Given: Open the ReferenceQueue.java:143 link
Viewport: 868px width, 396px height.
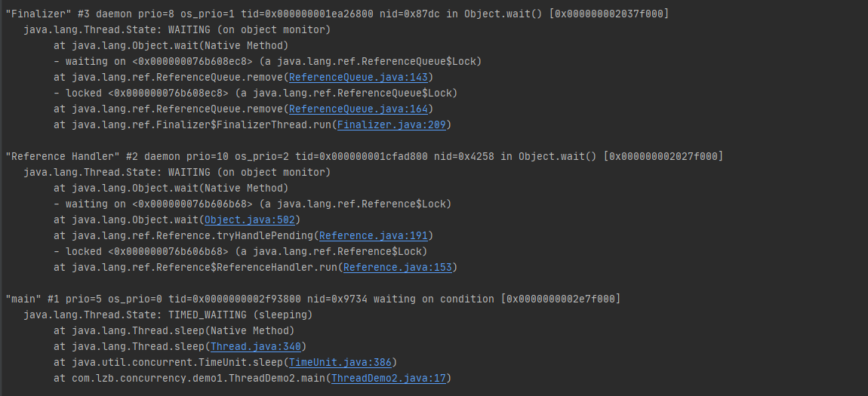Looking at the screenshot, I should coord(359,78).
